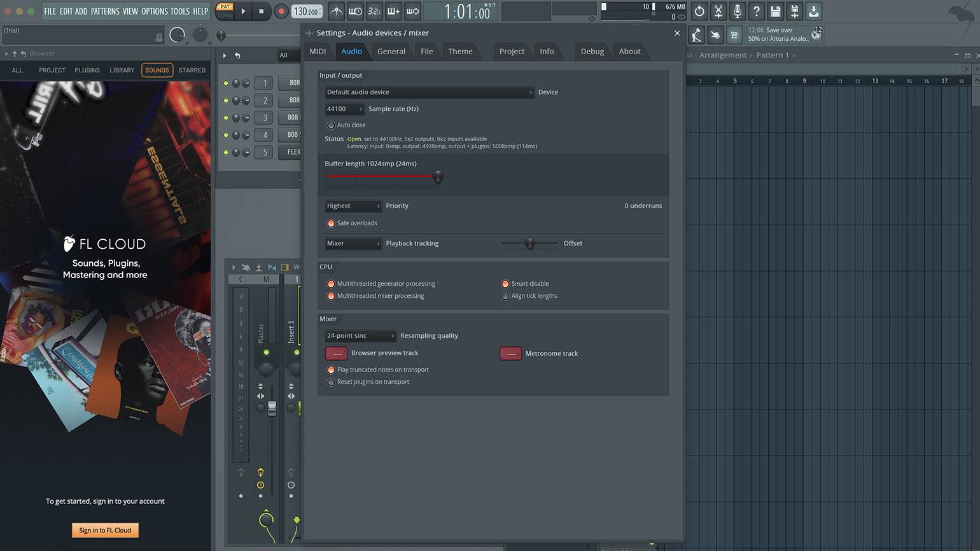This screenshot has height=551, width=980.
Task: Click the Save over news panel
Action: point(785,34)
